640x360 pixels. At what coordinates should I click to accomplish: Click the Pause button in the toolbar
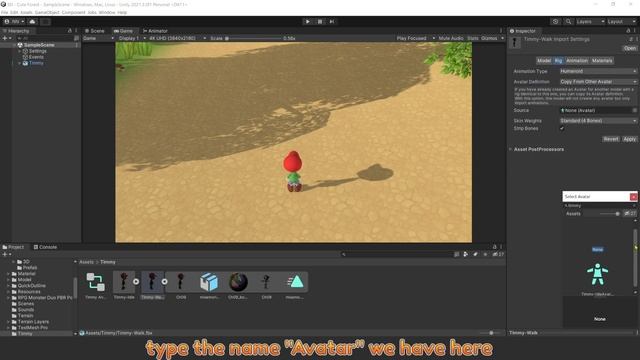coord(320,22)
